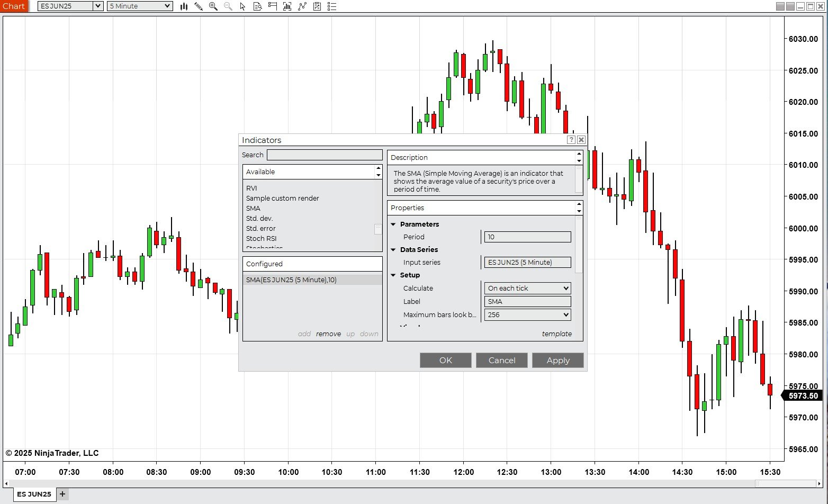The width and height of the screenshot is (828, 504).
Task: Open the drawing tools pencil icon
Action: click(x=199, y=6)
